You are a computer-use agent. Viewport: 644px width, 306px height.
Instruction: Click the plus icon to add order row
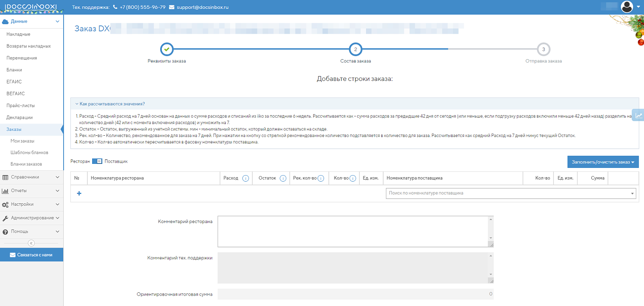click(x=79, y=193)
